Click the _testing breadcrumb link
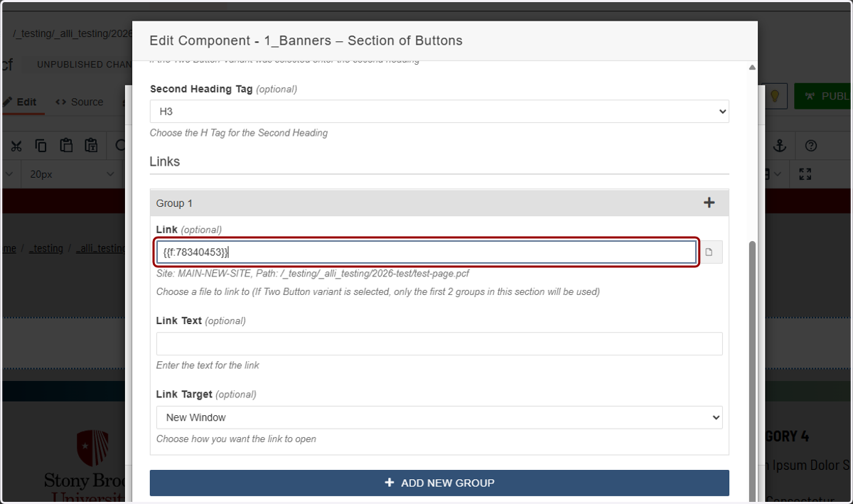This screenshot has height=504, width=853. (46, 248)
